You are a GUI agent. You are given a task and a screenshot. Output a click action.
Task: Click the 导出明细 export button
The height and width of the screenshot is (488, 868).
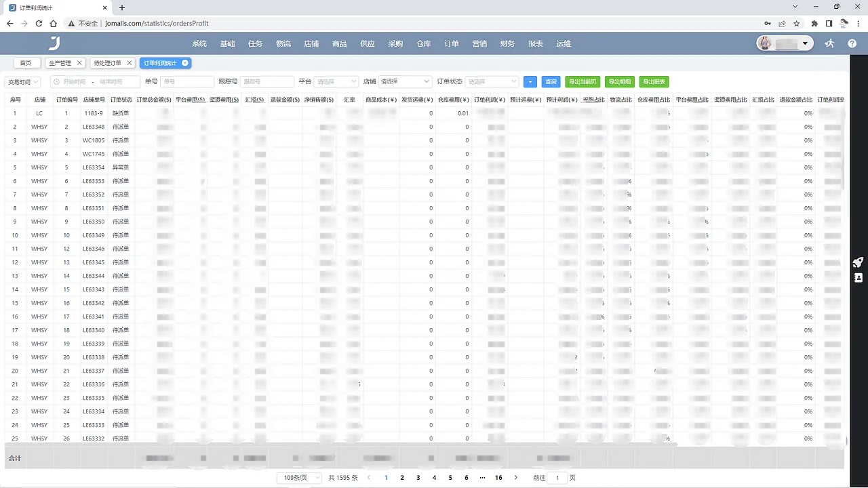click(619, 81)
